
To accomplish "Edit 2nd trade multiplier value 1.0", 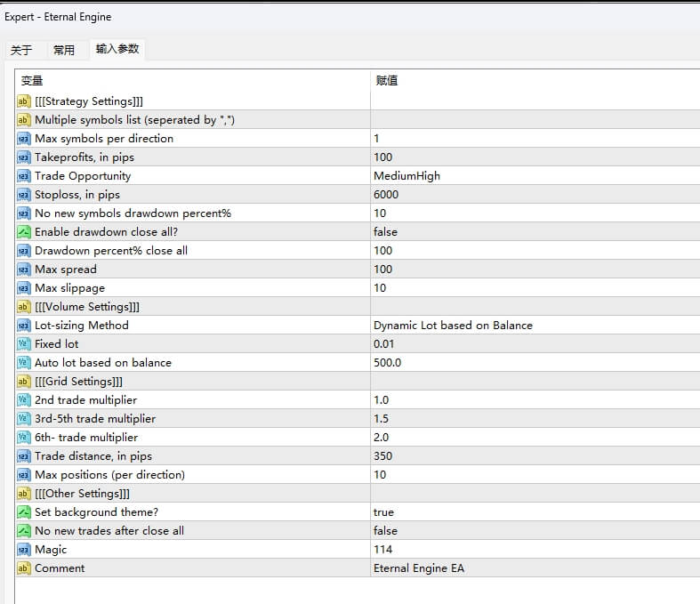I will 382,400.
